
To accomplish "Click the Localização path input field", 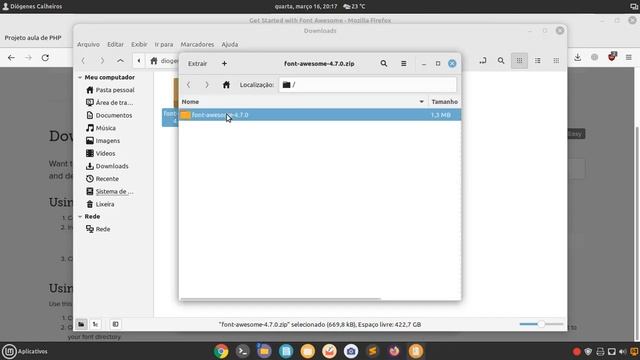I will 367,85.
